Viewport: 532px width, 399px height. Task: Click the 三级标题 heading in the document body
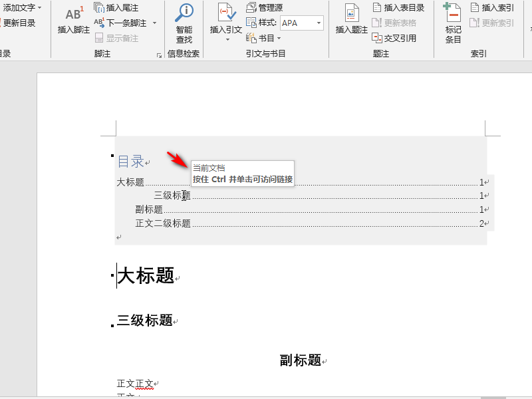pos(145,321)
